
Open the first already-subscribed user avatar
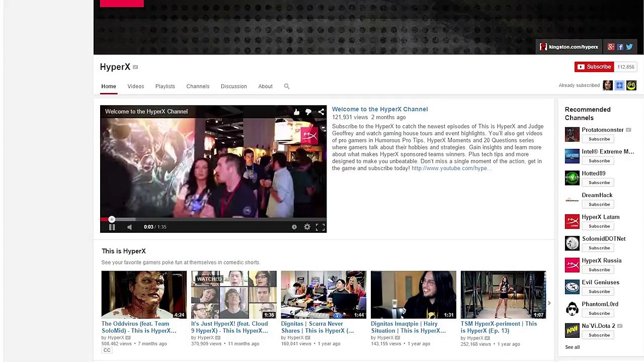[608, 85]
